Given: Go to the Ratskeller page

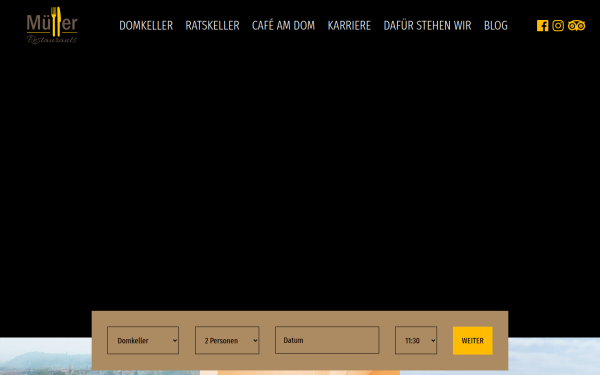Looking at the screenshot, I should pos(212,26).
